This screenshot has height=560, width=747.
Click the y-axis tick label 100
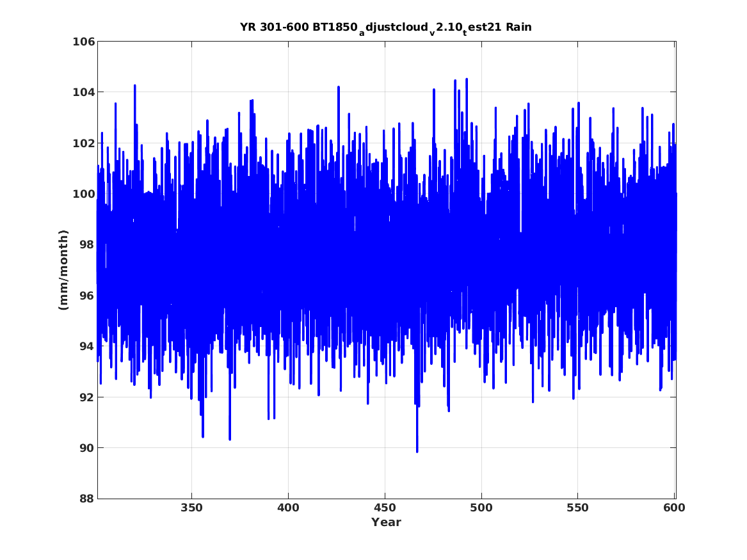click(83, 194)
